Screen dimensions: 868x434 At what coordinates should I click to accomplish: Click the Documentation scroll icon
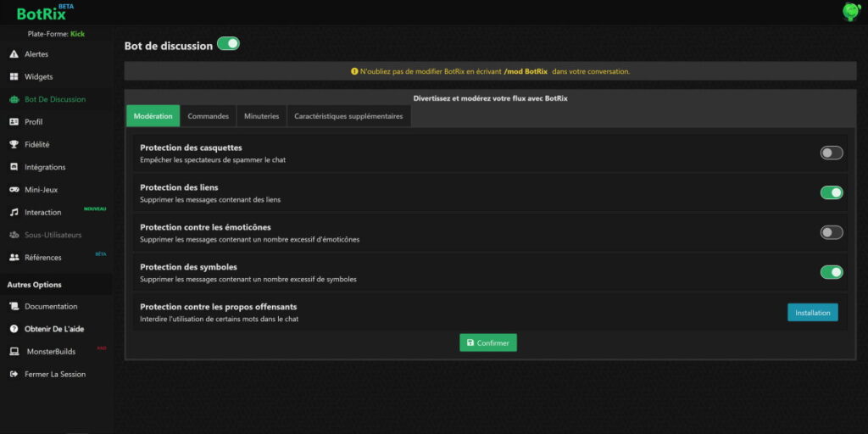(14, 306)
